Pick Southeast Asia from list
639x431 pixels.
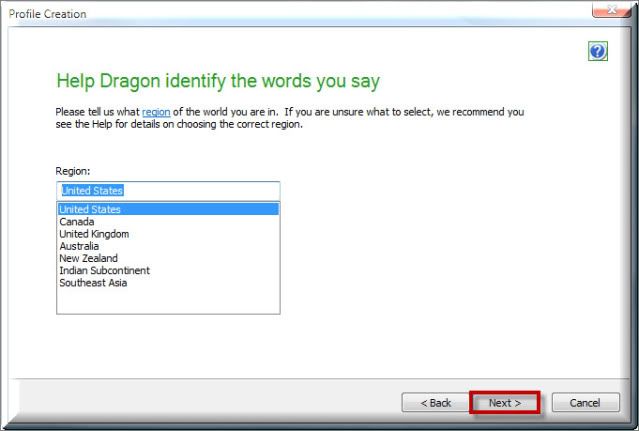pos(168,283)
